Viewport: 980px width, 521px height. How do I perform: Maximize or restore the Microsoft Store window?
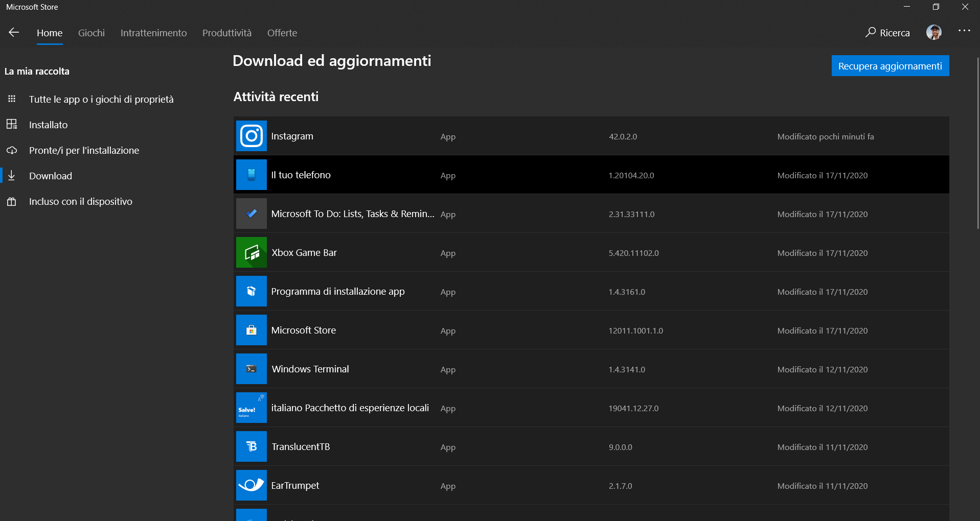click(x=936, y=7)
